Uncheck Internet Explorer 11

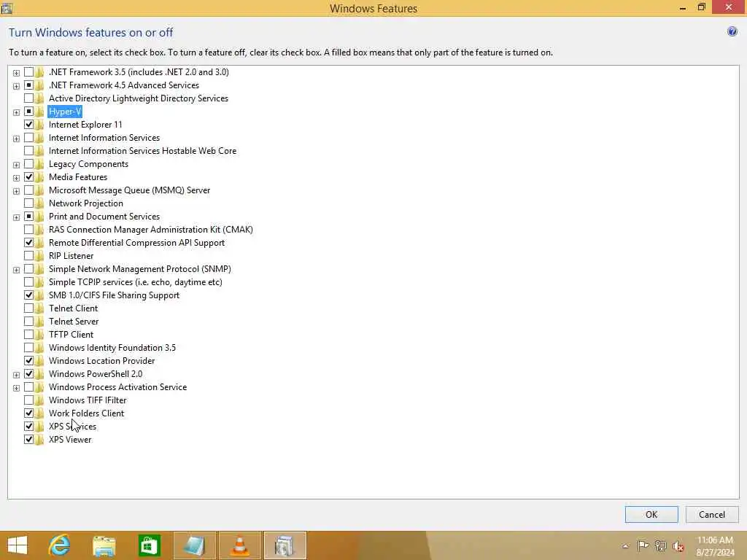tap(28, 124)
